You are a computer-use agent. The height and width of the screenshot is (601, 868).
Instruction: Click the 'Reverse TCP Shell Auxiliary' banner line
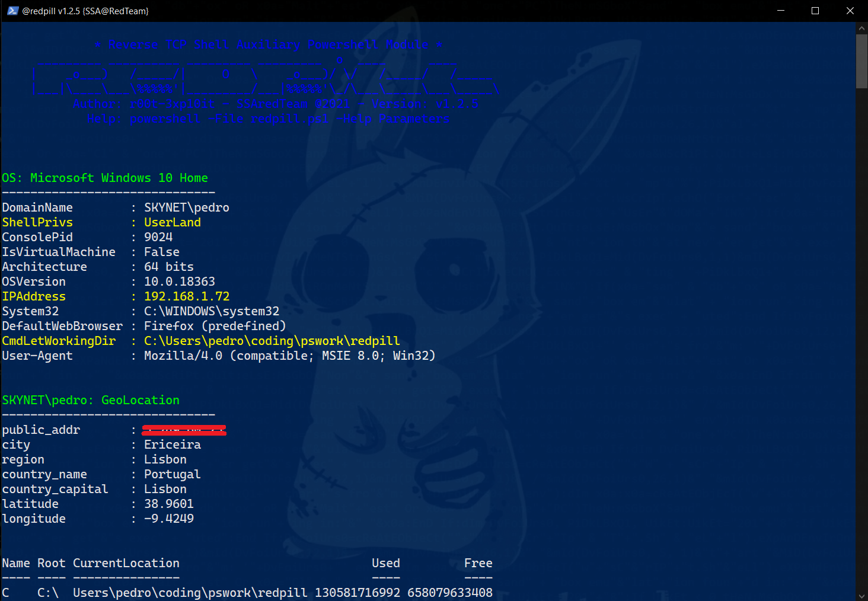tap(269, 44)
